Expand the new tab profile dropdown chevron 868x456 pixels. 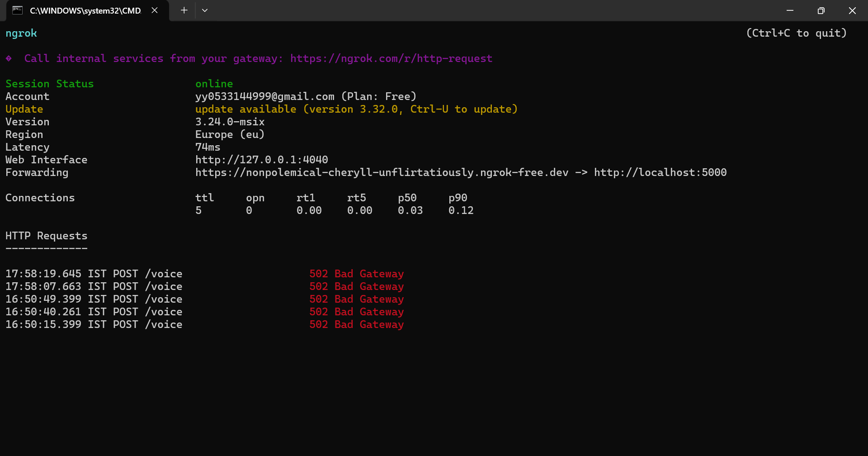(x=205, y=10)
